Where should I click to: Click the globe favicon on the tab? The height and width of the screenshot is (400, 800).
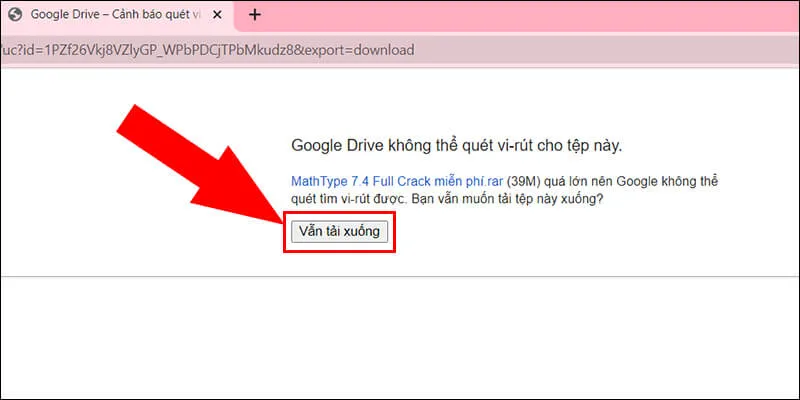pos(16,15)
